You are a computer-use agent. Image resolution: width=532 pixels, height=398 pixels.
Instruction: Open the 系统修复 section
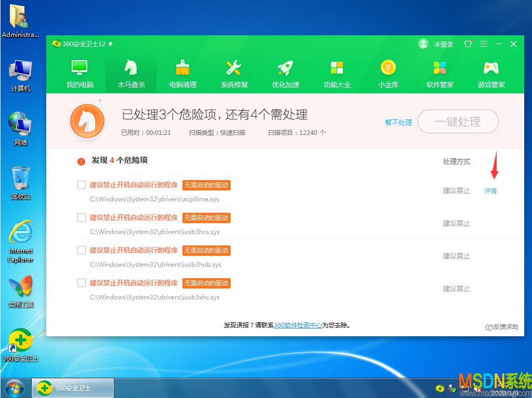point(234,74)
